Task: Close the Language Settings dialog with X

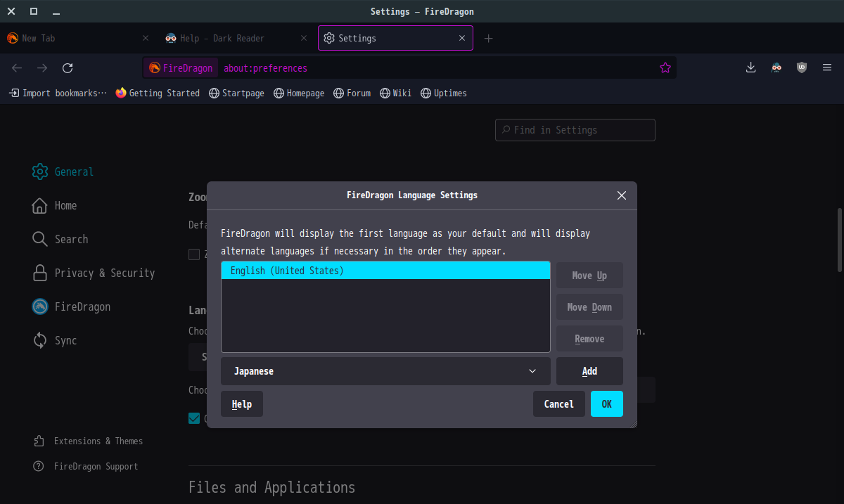Action: tap(621, 195)
